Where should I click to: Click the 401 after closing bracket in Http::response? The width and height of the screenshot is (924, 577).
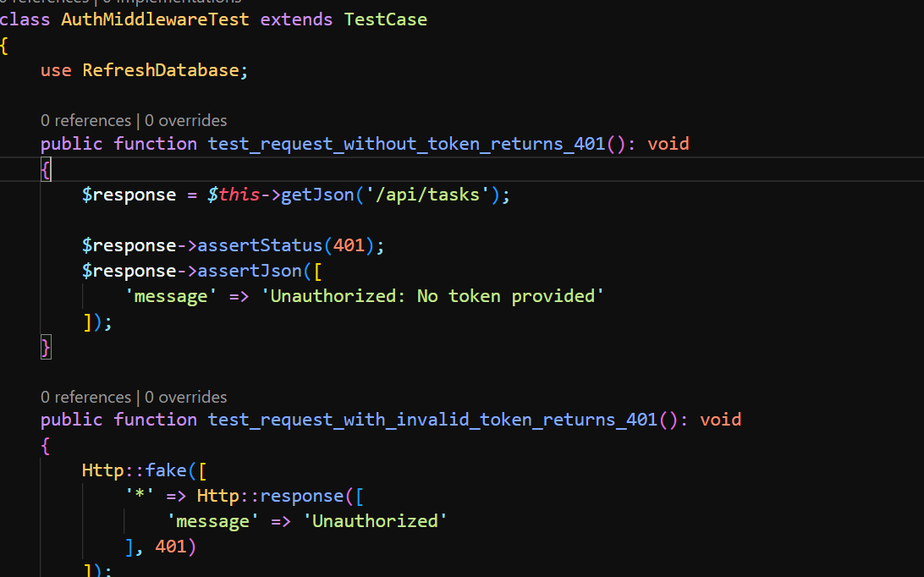[171, 547]
